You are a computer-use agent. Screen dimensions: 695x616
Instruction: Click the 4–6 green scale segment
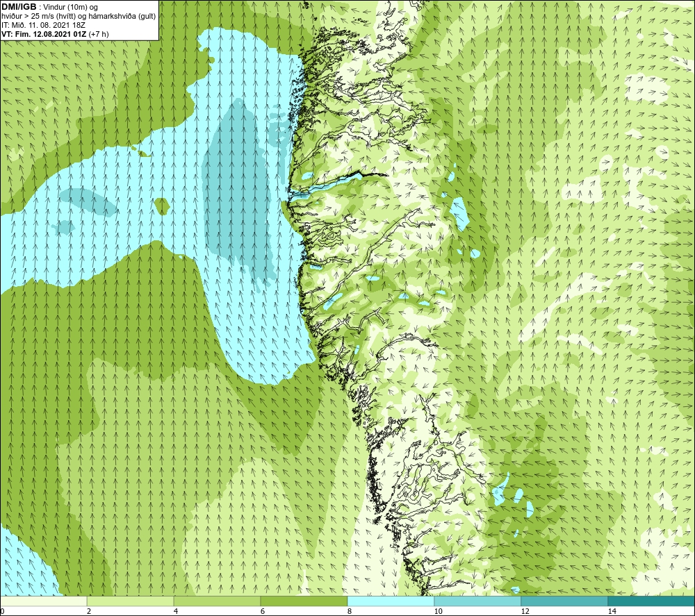pyautogui.click(x=217, y=601)
